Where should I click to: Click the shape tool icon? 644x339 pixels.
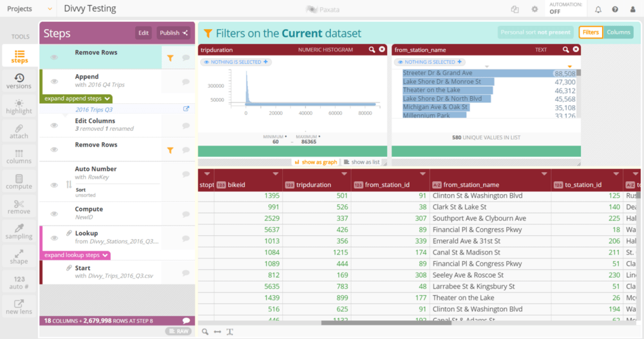click(19, 257)
